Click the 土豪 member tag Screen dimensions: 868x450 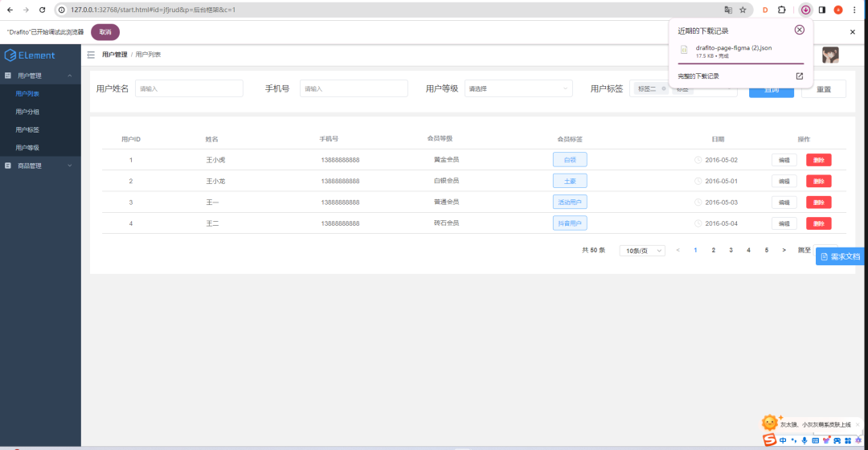[x=570, y=181]
